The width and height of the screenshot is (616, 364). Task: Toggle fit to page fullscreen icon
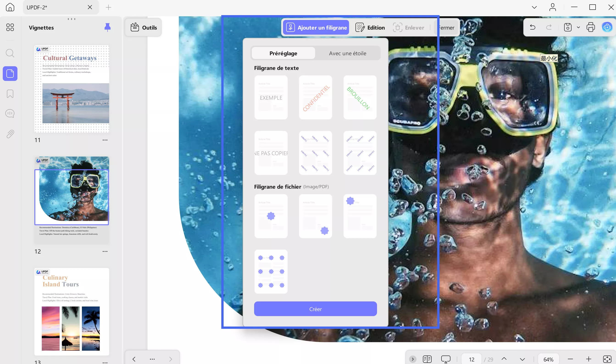point(607,359)
